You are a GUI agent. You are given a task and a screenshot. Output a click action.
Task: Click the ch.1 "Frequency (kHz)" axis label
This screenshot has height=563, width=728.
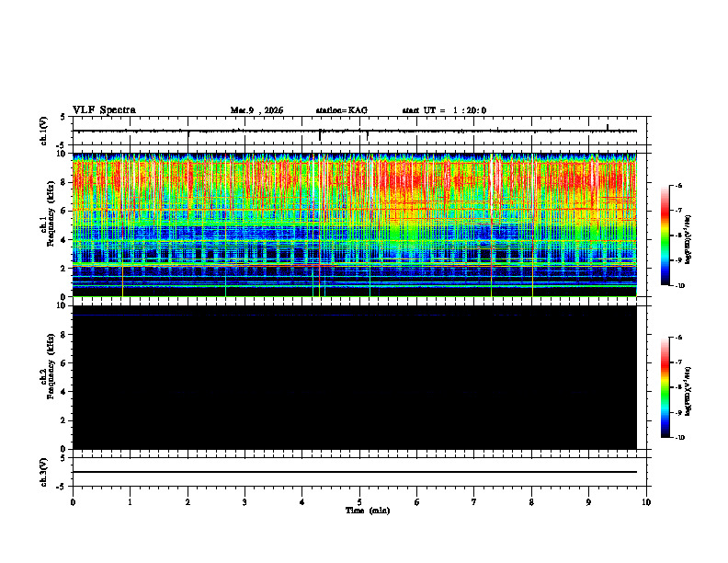51,213
